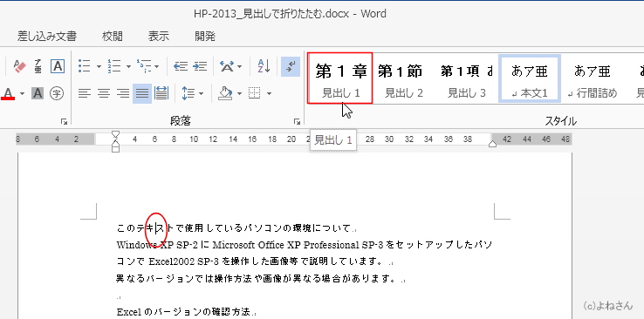Expand the numbering library dropdown arrow
The image size is (644, 319).
[x=128, y=66]
